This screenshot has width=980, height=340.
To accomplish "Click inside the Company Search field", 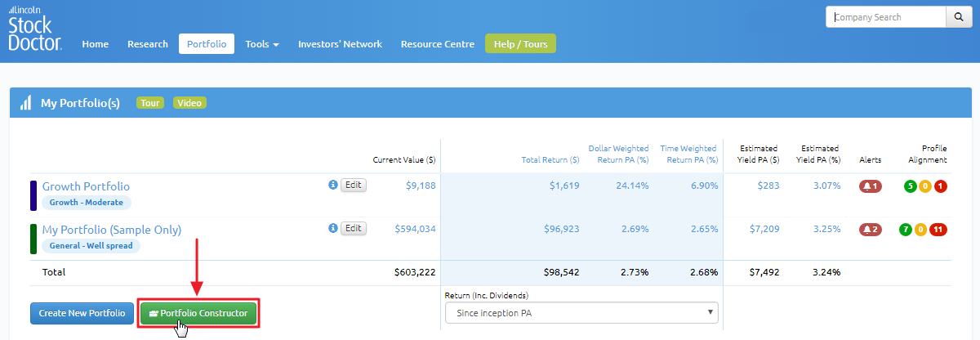I will (x=886, y=17).
